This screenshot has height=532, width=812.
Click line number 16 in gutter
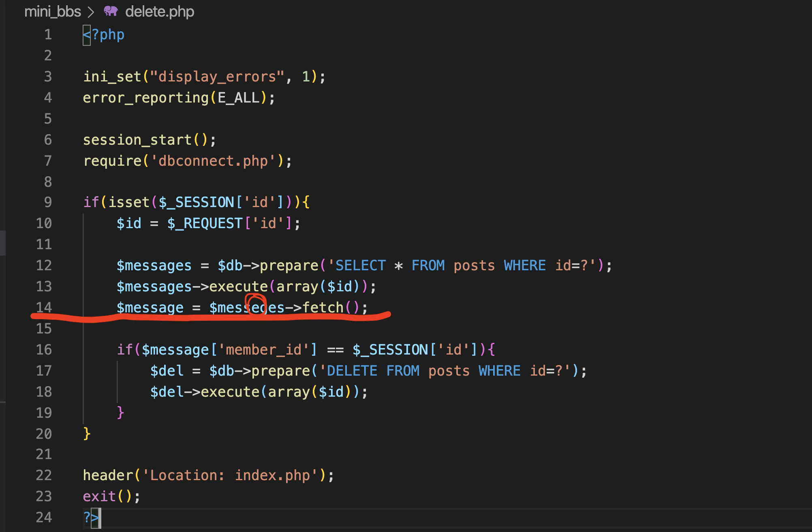(44, 349)
